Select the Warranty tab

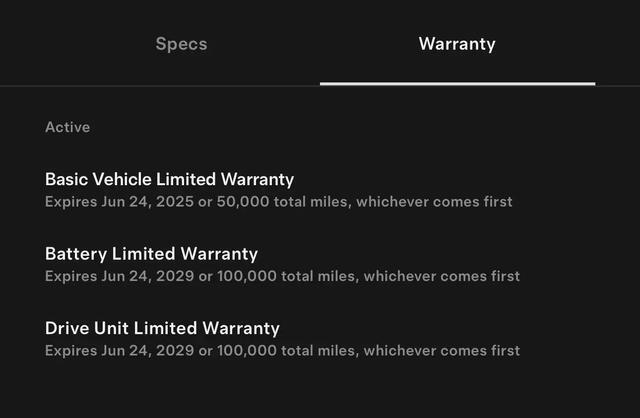[457, 44]
